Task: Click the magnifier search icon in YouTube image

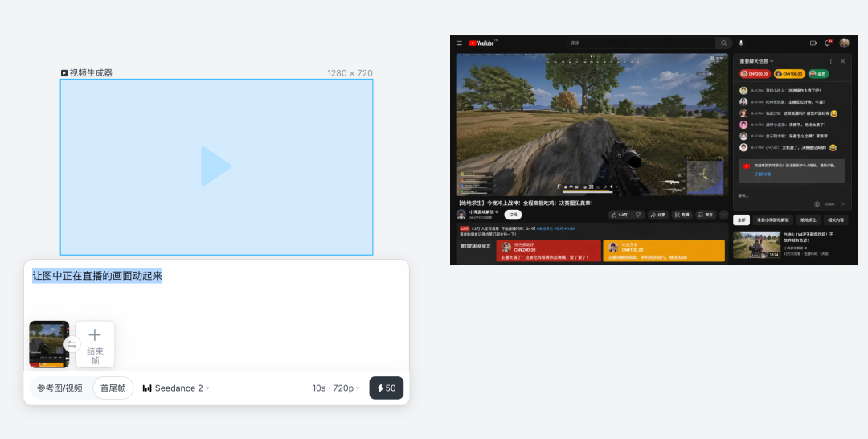Action: (x=723, y=43)
